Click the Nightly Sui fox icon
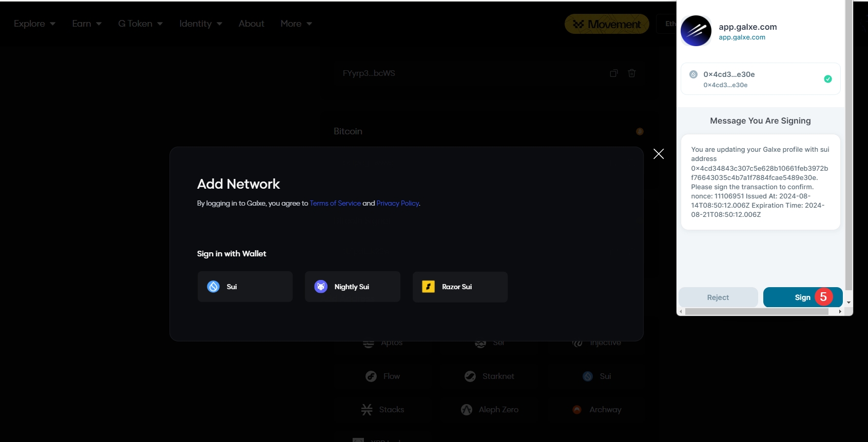 pos(321,287)
